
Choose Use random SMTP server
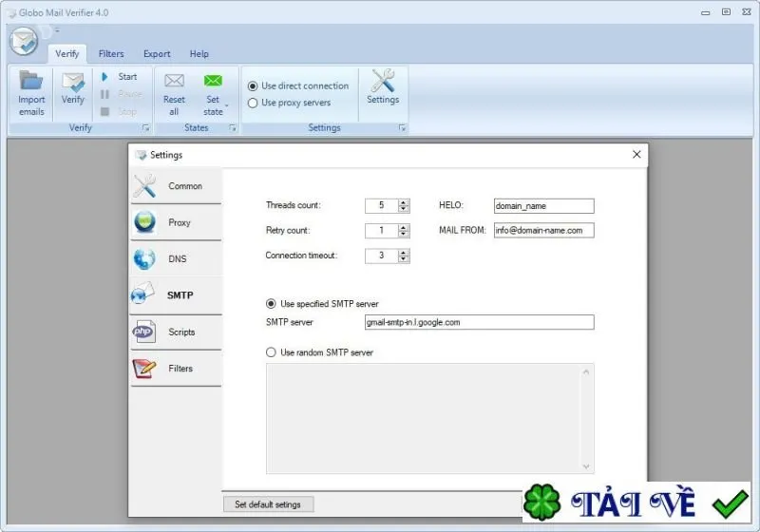click(x=271, y=352)
